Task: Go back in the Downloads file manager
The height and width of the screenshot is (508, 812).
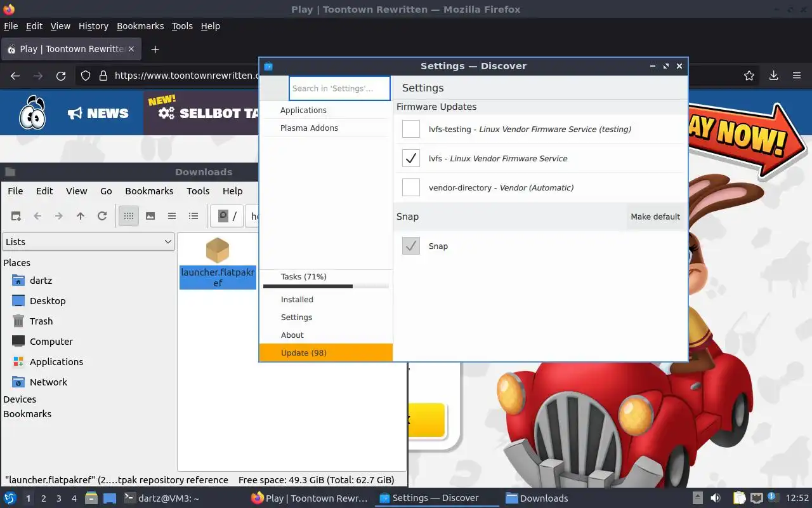Action: tap(37, 216)
